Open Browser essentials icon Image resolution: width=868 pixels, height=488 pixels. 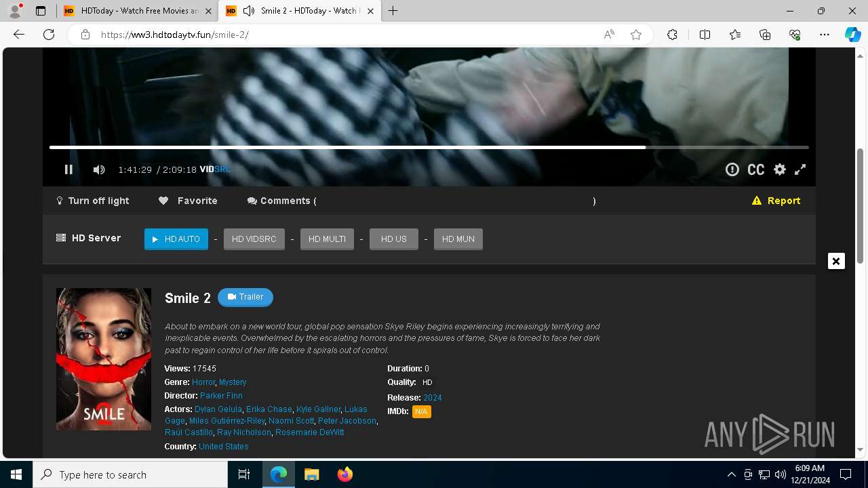[795, 35]
